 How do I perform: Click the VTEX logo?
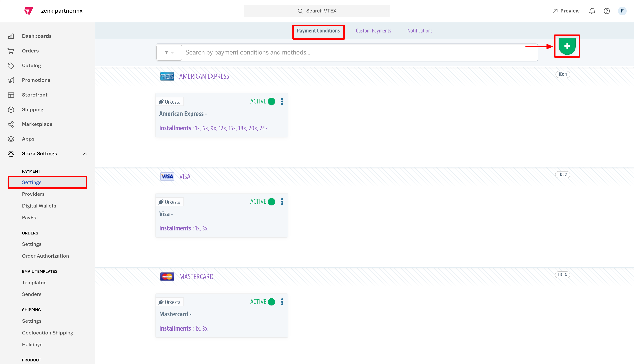click(x=28, y=11)
